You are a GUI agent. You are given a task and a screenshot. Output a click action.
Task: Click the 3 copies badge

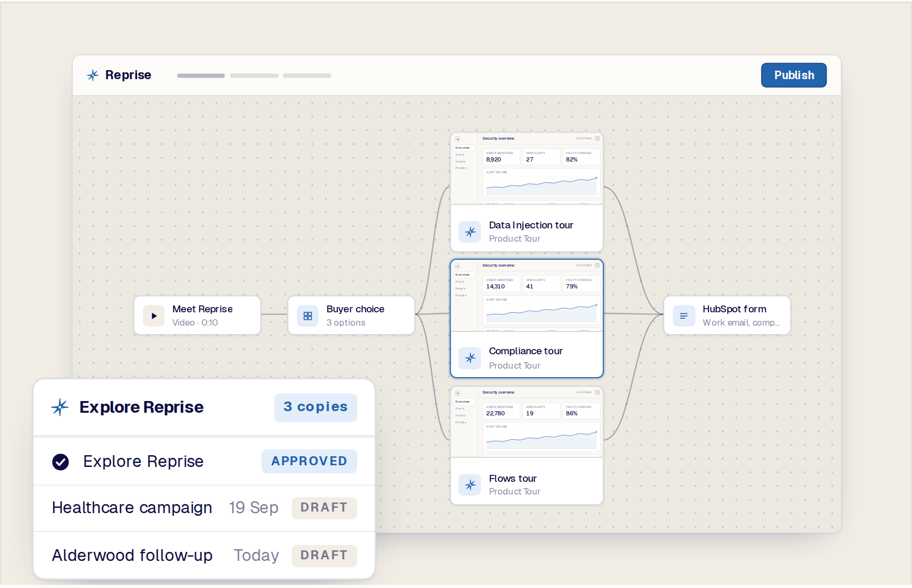[x=316, y=407]
